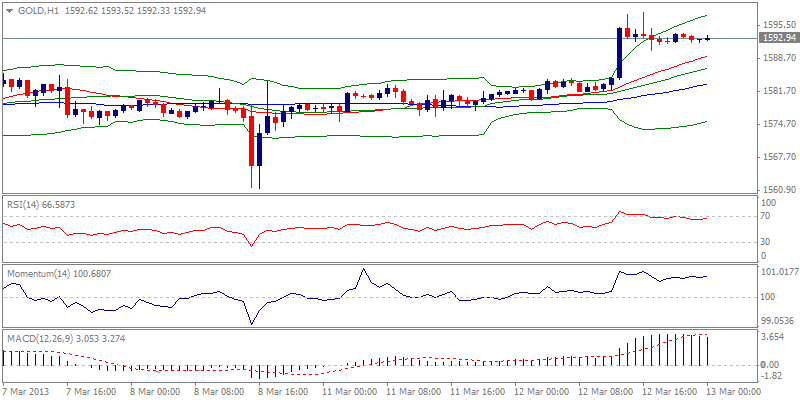Click the MACD 3.654 scale value
The width and height of the screenshot is (800, 400).
tap(772, 338)
